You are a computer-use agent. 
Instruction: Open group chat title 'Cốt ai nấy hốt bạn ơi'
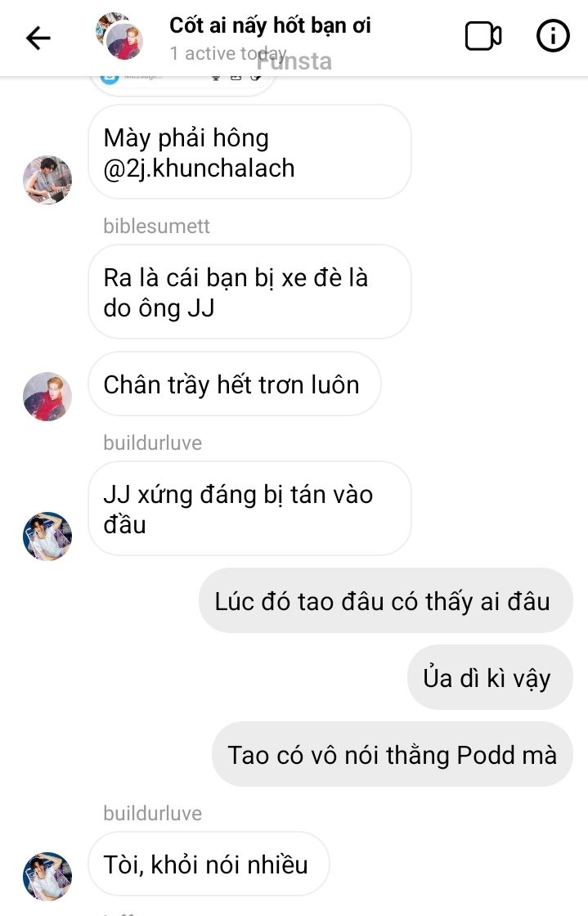270,25
